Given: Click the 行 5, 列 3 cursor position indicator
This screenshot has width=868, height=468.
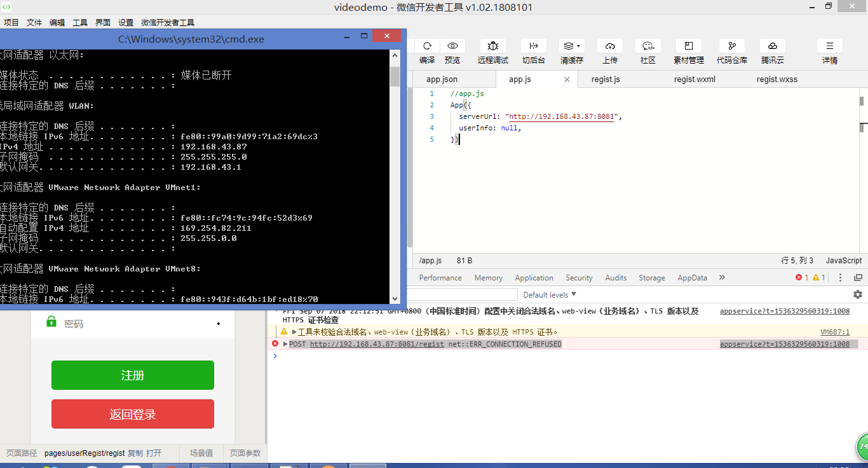Looking at the screenshot, I should pyautogui.click(x=797, y=261).
